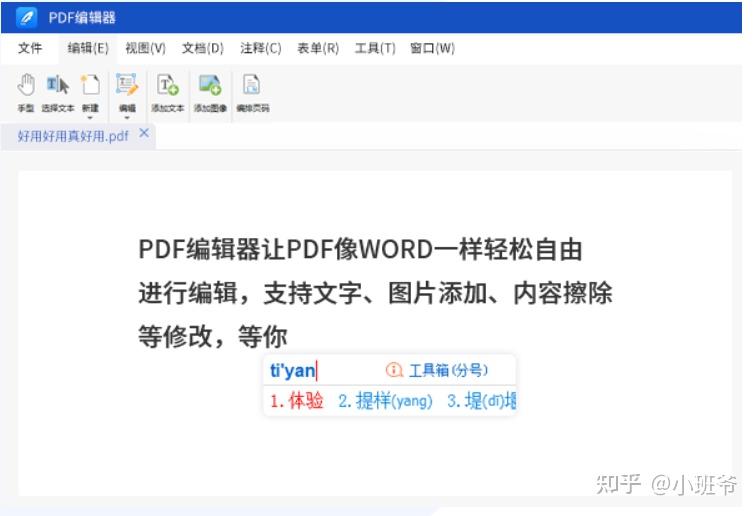Pick IME candidate 3 堤(dī)
The image size is (756, 516).
click(x=482, y=401)
